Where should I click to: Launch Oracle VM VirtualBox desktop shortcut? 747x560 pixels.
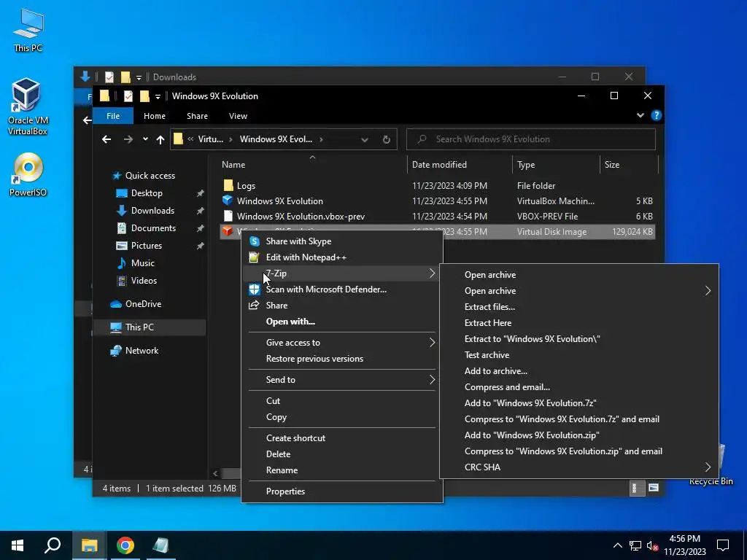click(27, 107)
